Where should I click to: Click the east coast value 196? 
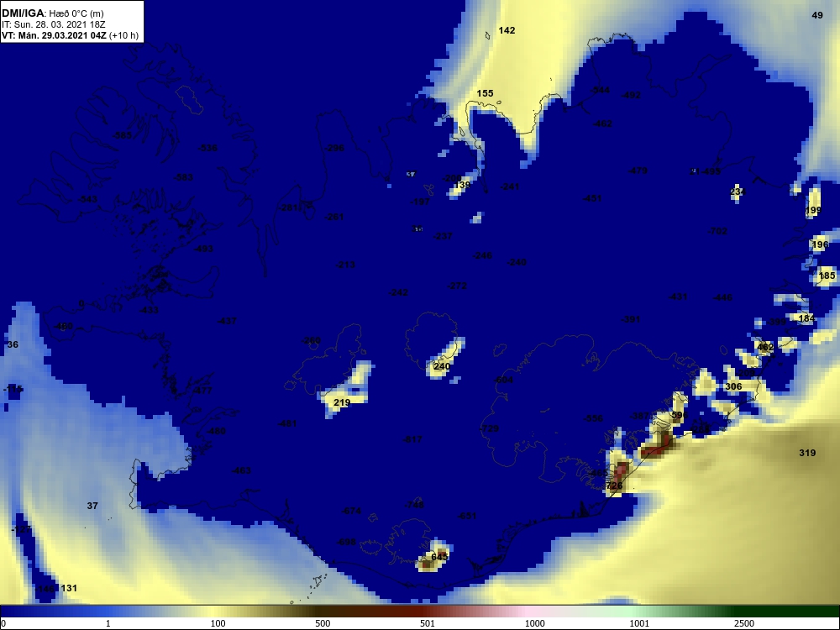pos(820,244)
